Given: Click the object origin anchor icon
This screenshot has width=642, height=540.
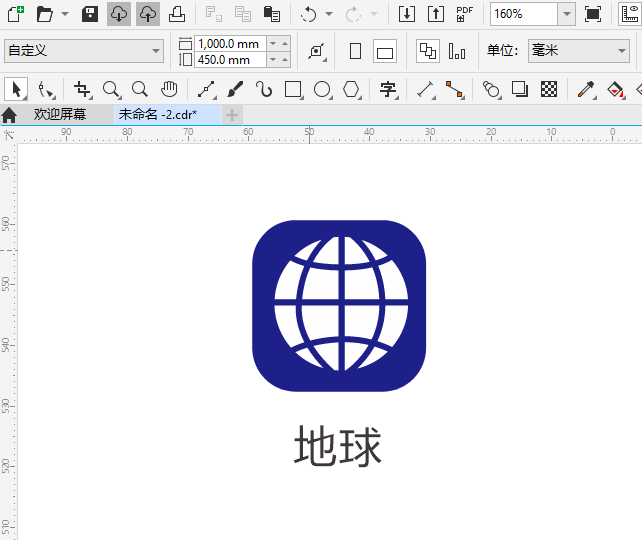Looking at the screenshot, I should 316,51.
